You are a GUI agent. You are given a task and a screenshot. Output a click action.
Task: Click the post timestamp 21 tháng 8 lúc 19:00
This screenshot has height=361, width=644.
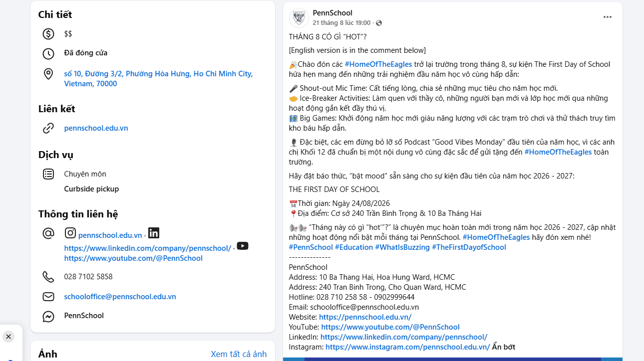coord(342,23)
